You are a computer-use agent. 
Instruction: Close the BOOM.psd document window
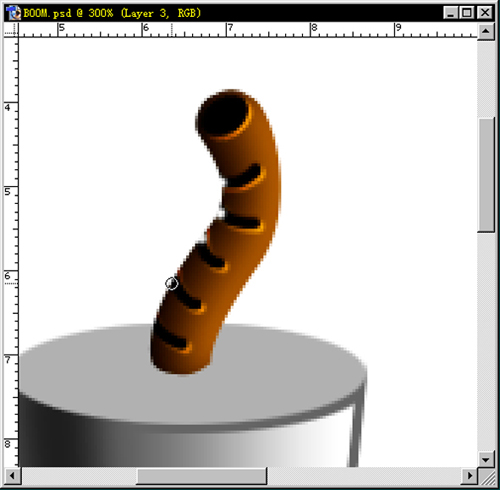point(484,13)
